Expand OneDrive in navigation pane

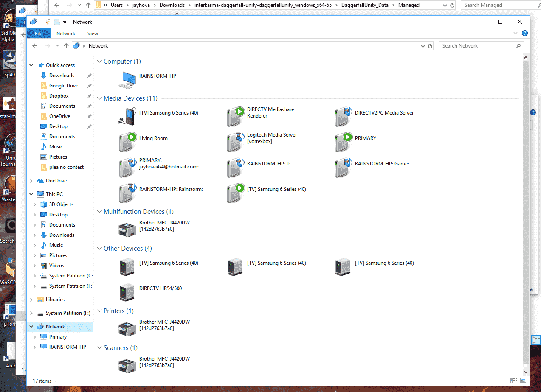(x=31, y=181)
